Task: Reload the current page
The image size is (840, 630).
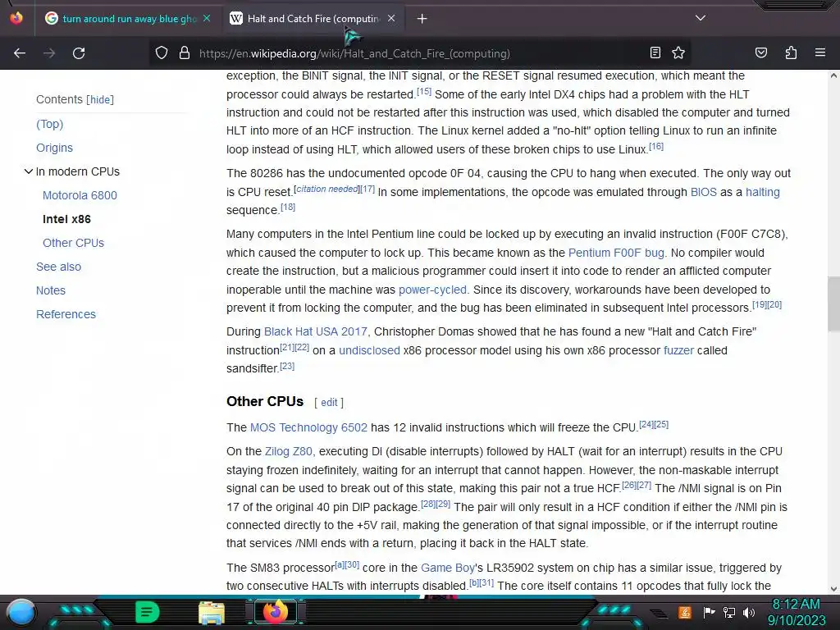Action: coord(79,53)
